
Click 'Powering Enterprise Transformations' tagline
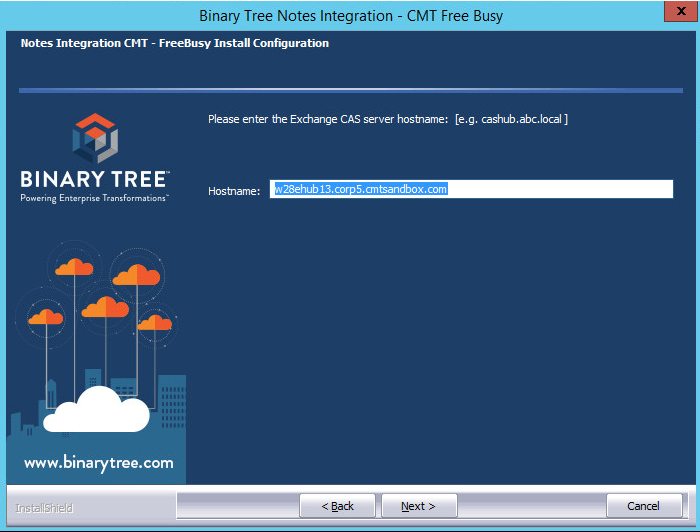(94, 198)
